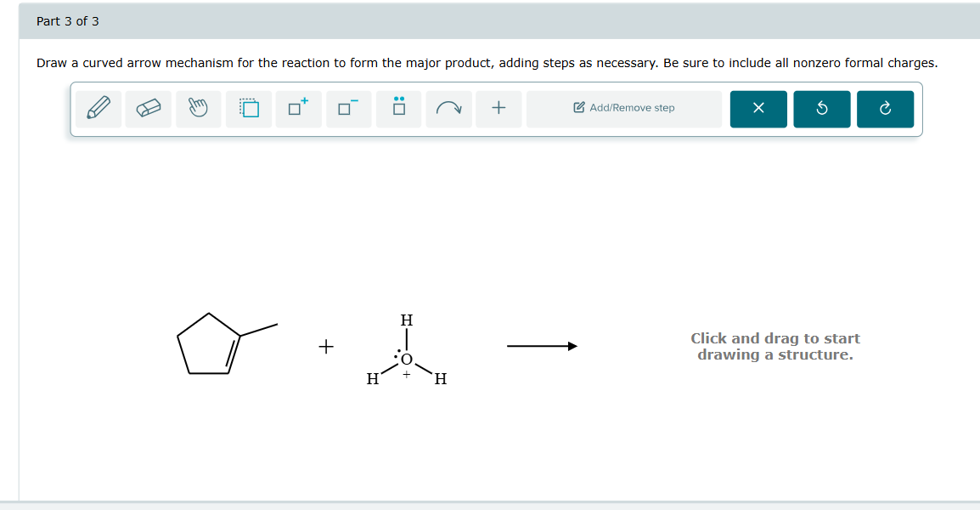Screen dimensions: 980x510
Task: Redo the last drawing action
Action: click(x=885, y=109)
